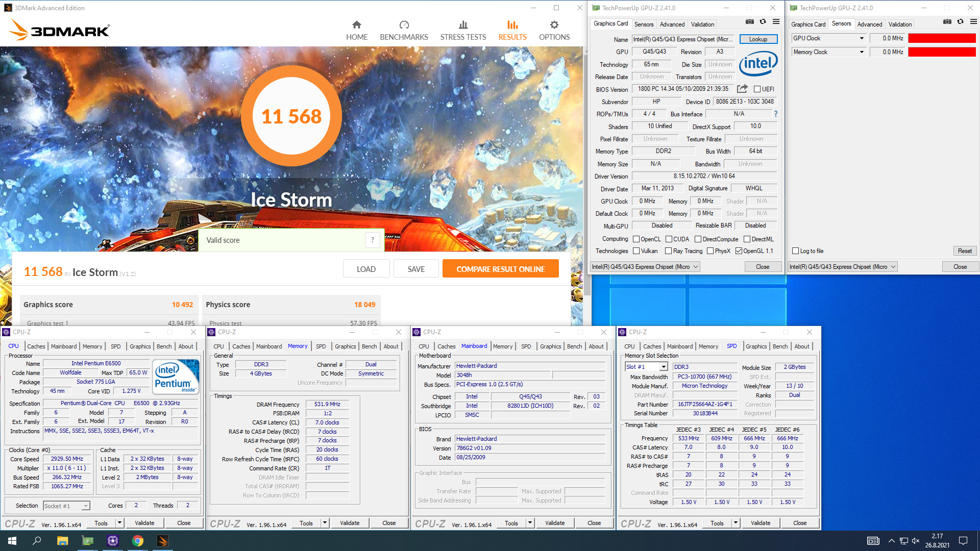Open 3DMark from the taskbar
This screenshot has height=551, width=980.
[163, 541]
